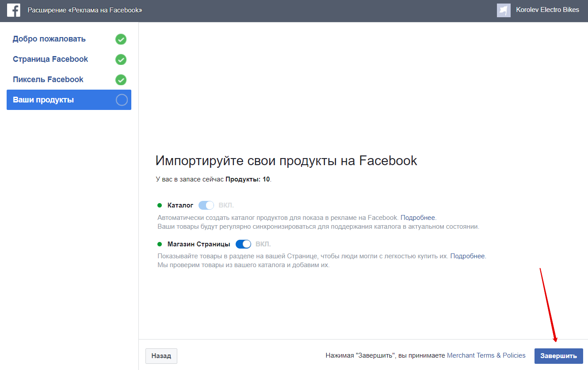The width and height of the screenshot is (588, 370).
Task: Click green checkmark next to Пиксель Facebook
Action: [x=121, y=80]
